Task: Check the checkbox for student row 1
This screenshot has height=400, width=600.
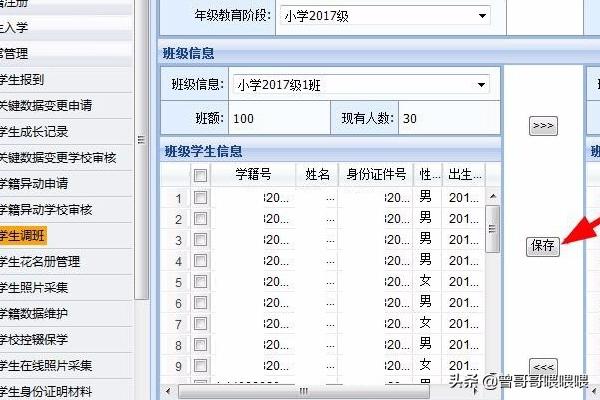Action: point(201,198)
